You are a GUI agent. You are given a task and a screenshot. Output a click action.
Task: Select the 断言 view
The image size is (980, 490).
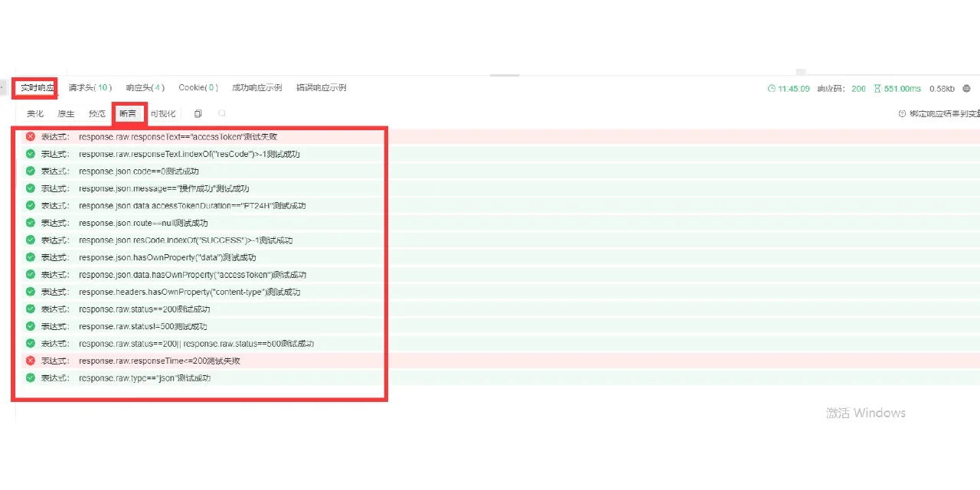[128, 114]
